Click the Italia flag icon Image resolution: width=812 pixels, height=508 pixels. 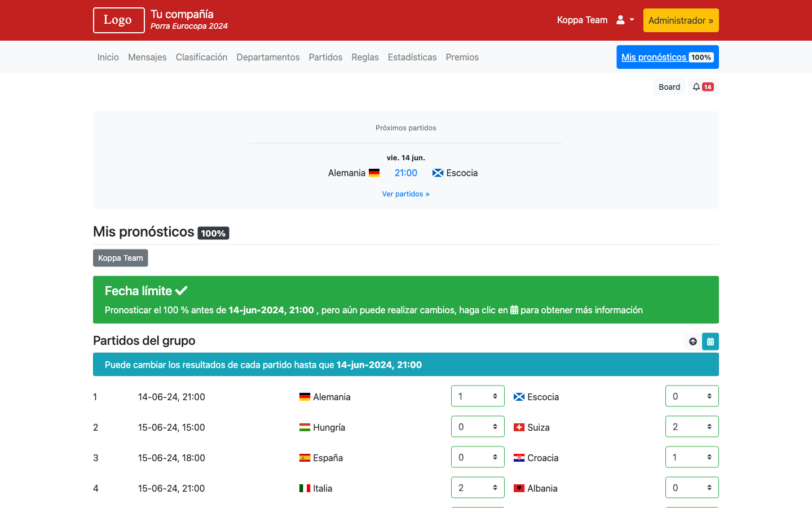pyautogui.click(x=304, y=488)
